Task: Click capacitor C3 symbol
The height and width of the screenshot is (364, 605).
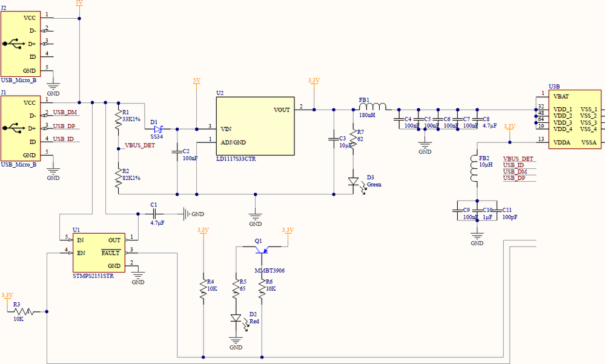Action: pos(334,138)
